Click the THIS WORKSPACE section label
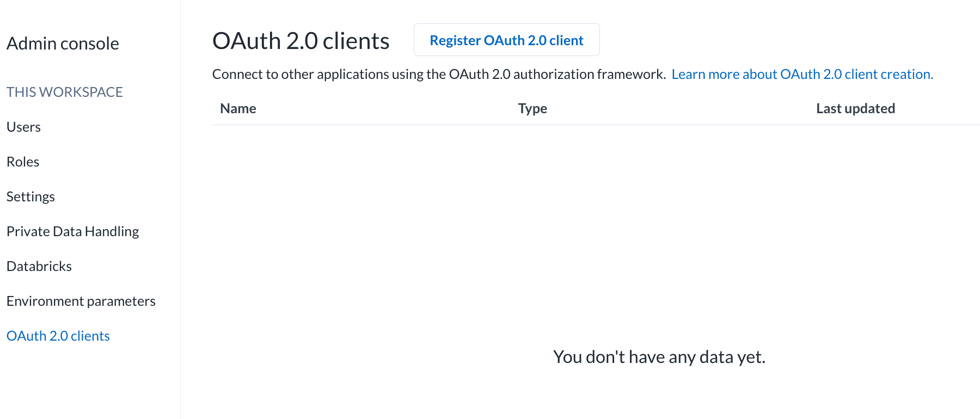 point(65,92)
